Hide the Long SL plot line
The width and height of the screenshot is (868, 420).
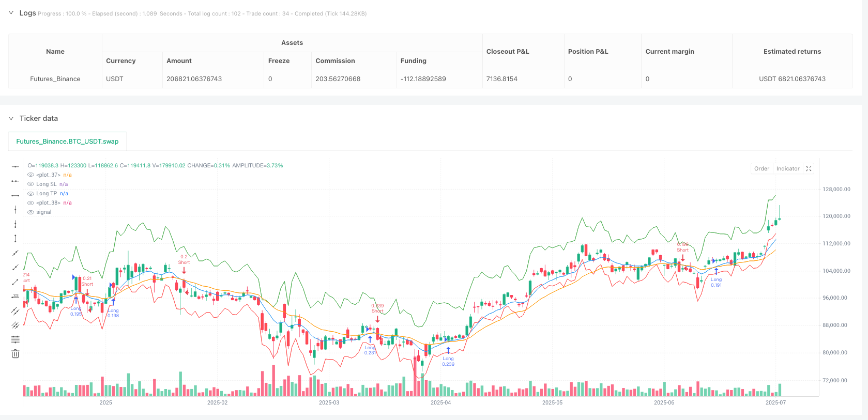point(31,184)
